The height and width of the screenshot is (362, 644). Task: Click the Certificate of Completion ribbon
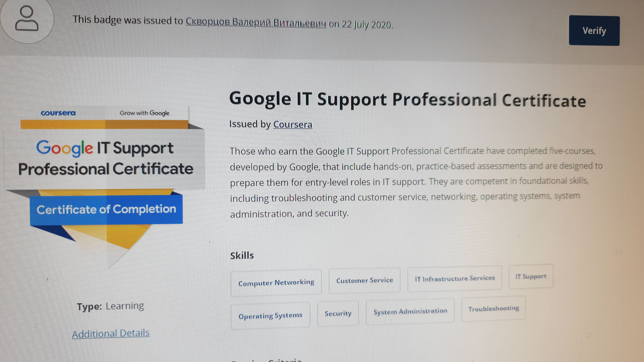pyautogui.click(x=106, y=209)
